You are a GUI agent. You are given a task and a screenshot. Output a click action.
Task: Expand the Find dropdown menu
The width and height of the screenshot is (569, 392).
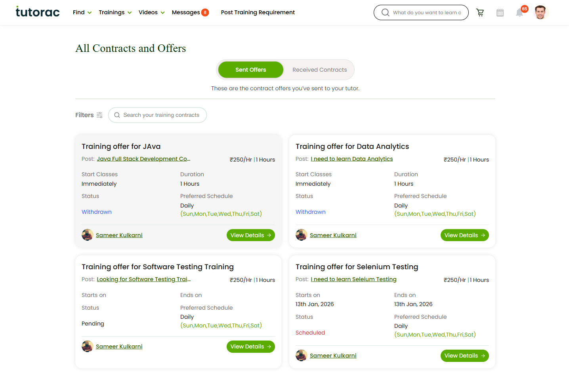[82, 12]
